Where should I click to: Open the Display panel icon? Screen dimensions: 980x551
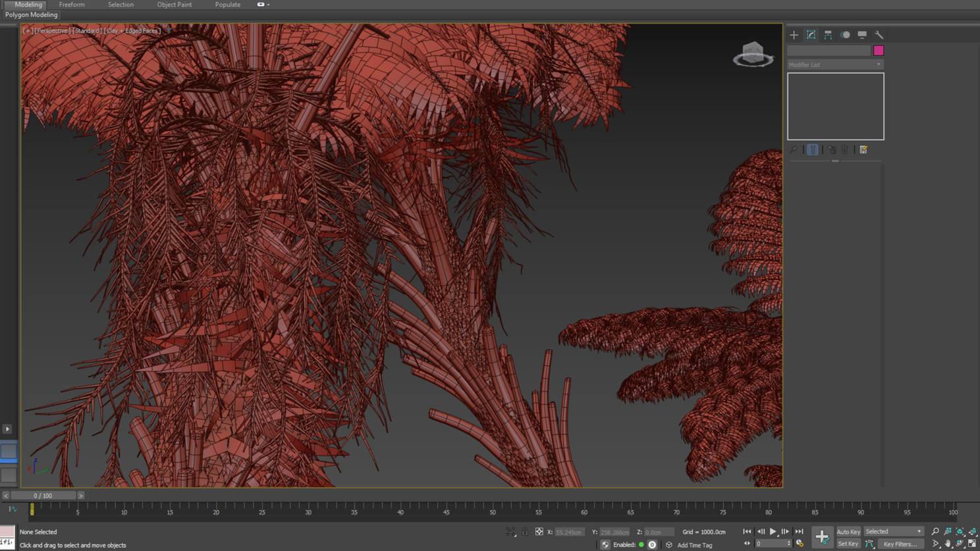(x=862, y=35)
